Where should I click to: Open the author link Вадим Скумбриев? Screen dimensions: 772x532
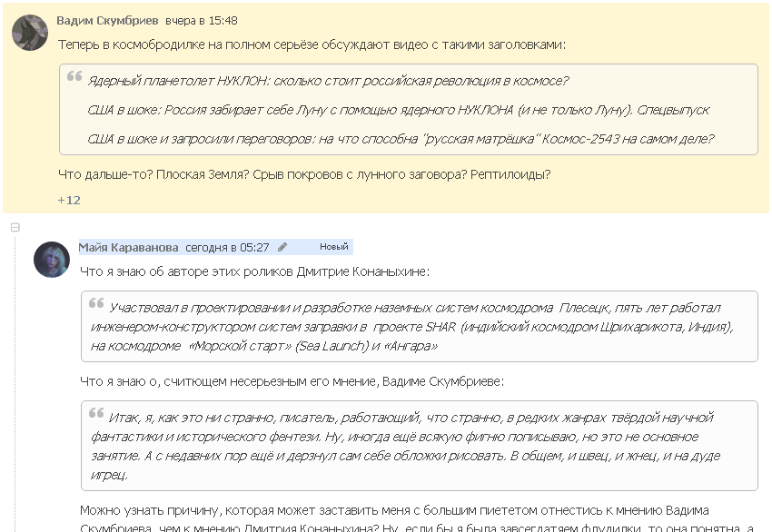click(x=107, y=20)
